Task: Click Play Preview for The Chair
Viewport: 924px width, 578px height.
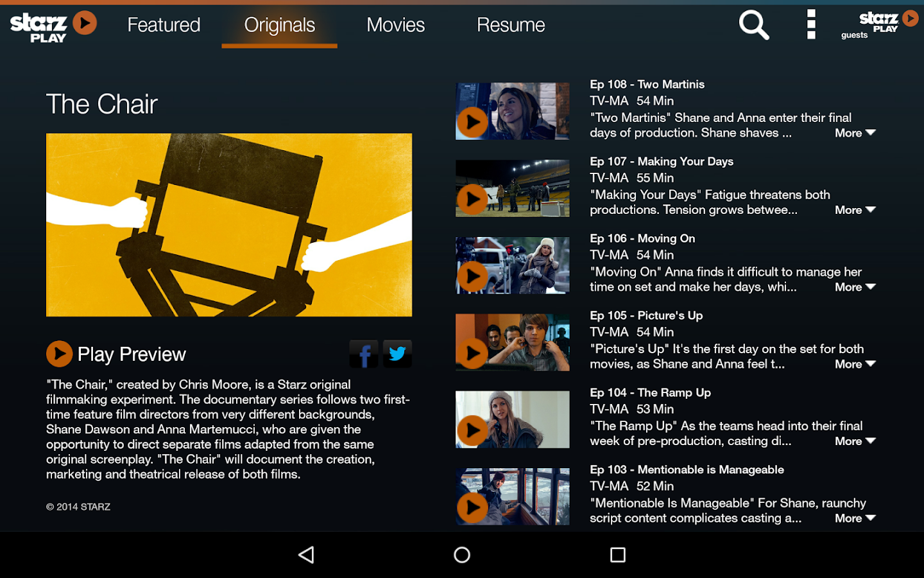Action: tap(116, 353)
